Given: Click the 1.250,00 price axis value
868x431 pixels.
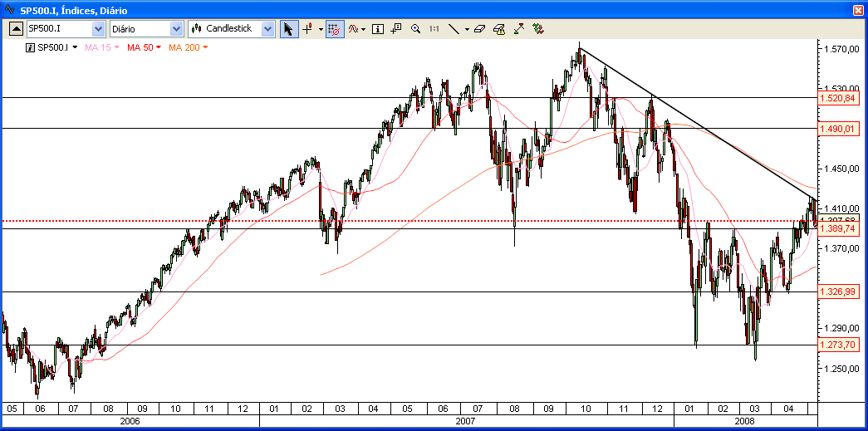Looking at the screenshot, I should 841,369.
